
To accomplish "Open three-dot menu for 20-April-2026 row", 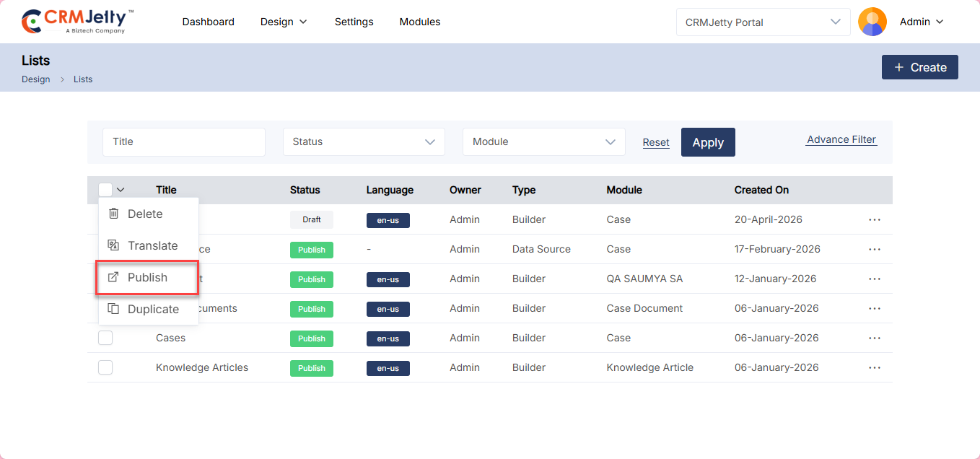I will coord(874,219).
